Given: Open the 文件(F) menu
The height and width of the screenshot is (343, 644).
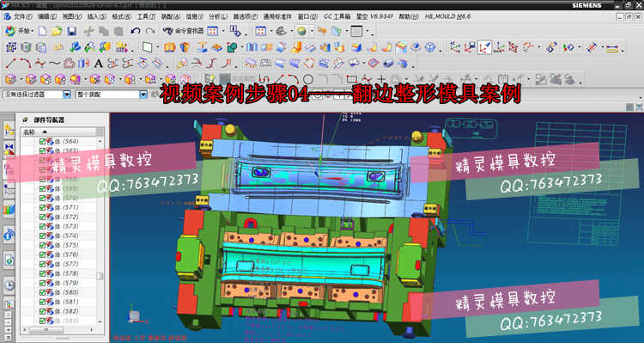Looking at the screenshot, I should (x=22, y=17).
